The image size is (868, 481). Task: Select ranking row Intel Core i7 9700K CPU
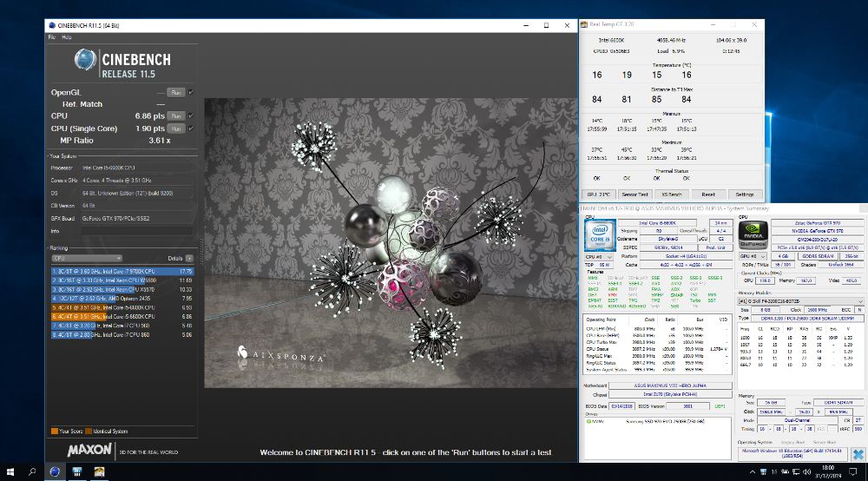[x=122, y=271]
